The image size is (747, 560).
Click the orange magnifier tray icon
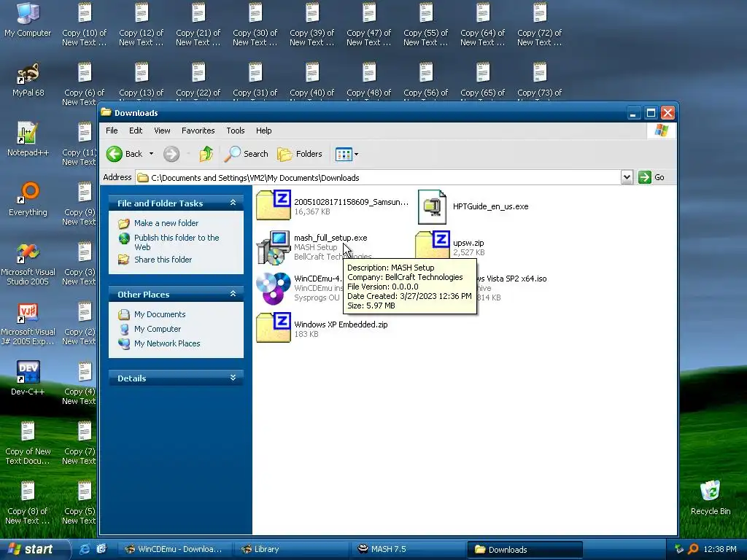coord(693,549)
